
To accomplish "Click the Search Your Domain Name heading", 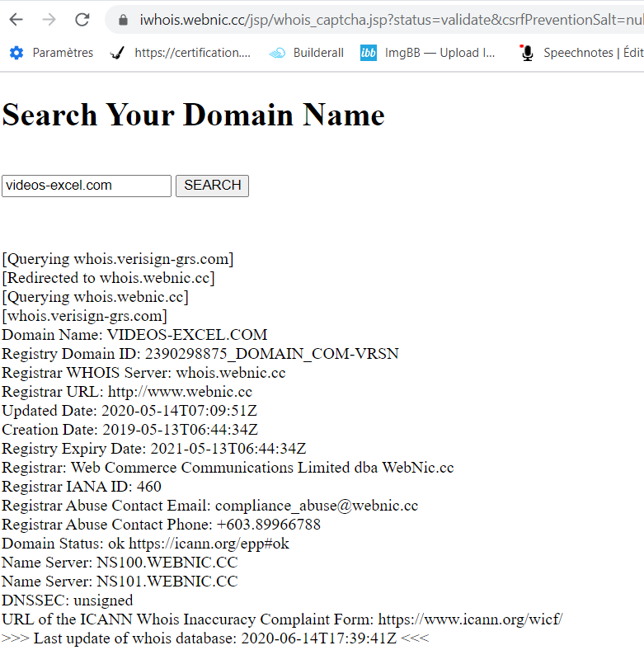I will tap(193, 115).
